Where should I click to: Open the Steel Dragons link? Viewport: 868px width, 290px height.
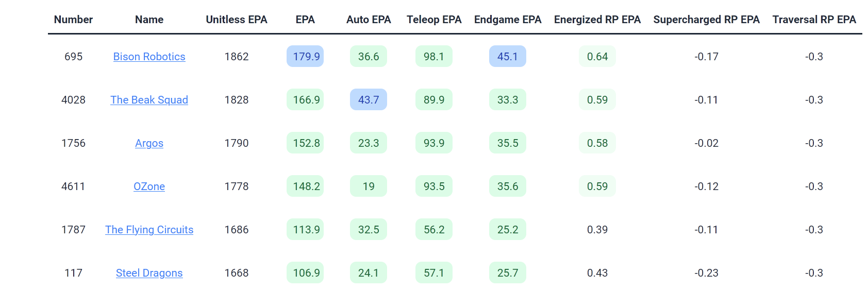click(x=149, y=273)
